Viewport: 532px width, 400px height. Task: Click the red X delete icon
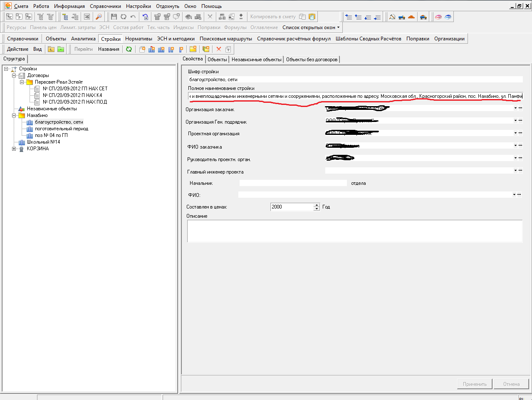(219, 49)
